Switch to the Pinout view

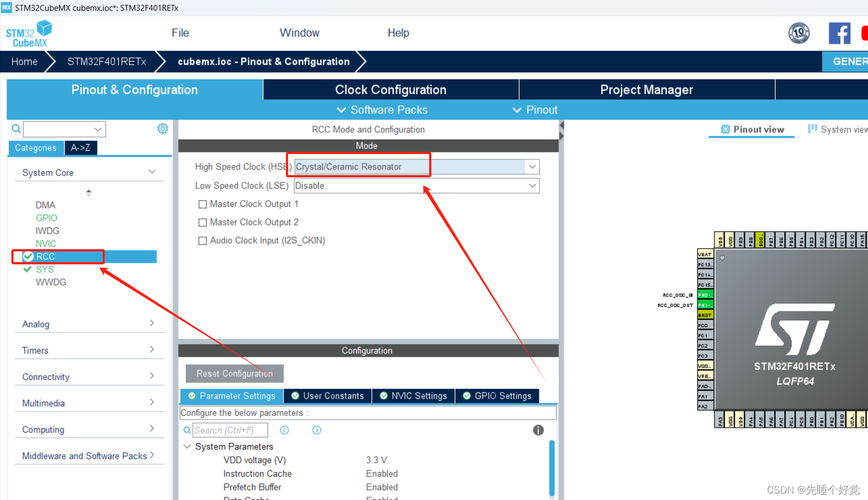coord(752,129)
